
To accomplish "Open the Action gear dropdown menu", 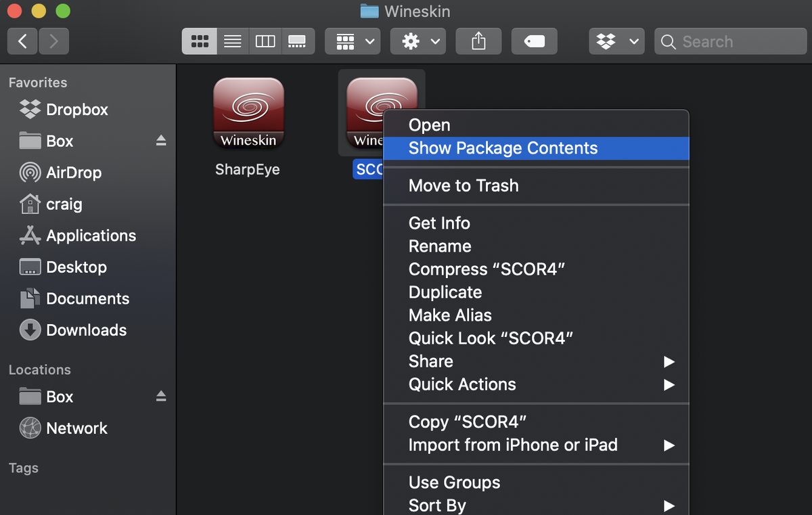I will coord(418,41).
